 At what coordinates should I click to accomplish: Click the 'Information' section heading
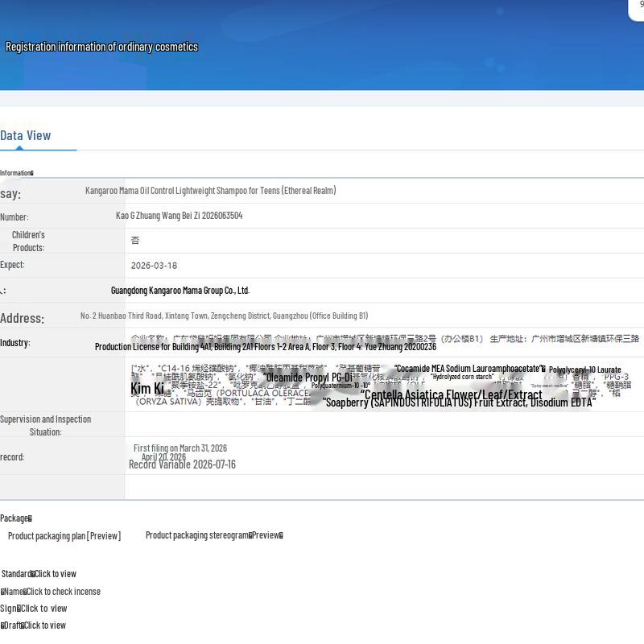(17, 173)
